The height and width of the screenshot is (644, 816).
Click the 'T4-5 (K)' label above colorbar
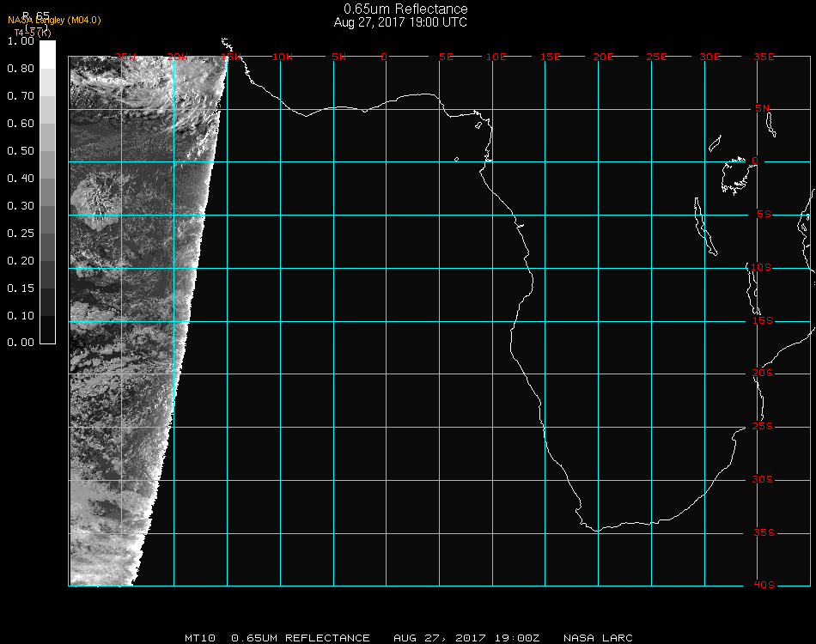point(33,33)
